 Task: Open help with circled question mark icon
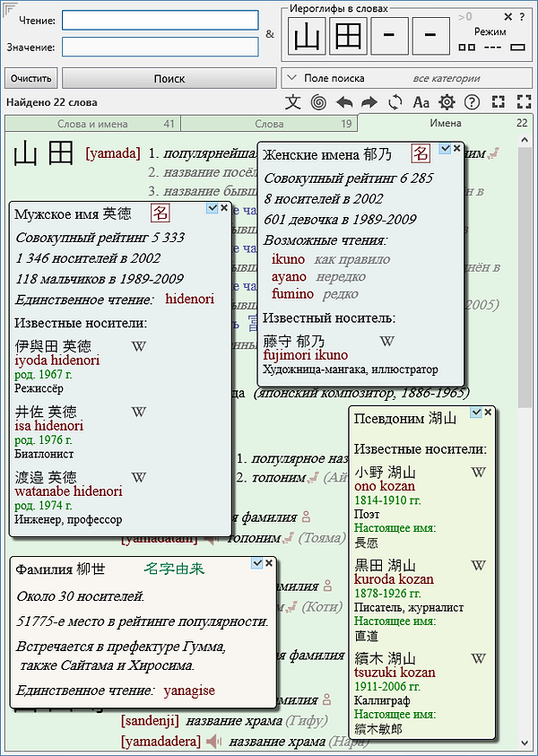472,102
